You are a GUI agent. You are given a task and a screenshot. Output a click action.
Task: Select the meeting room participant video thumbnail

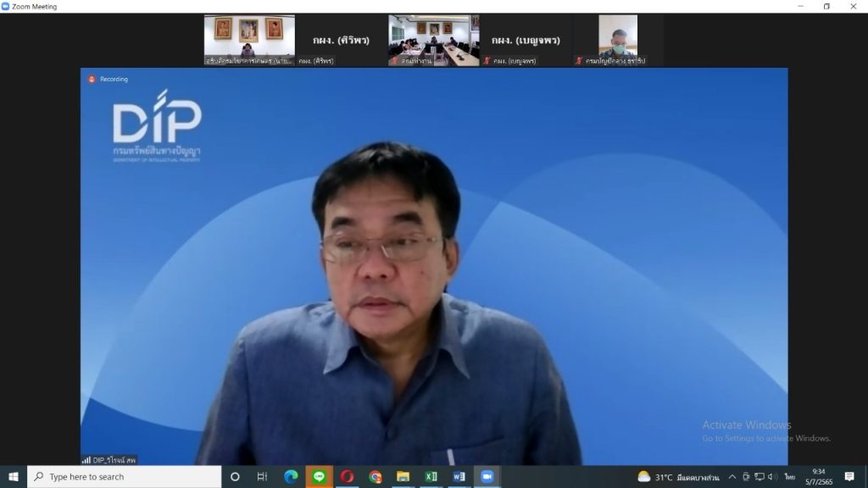pyautogui.click(x=433, y=41)
